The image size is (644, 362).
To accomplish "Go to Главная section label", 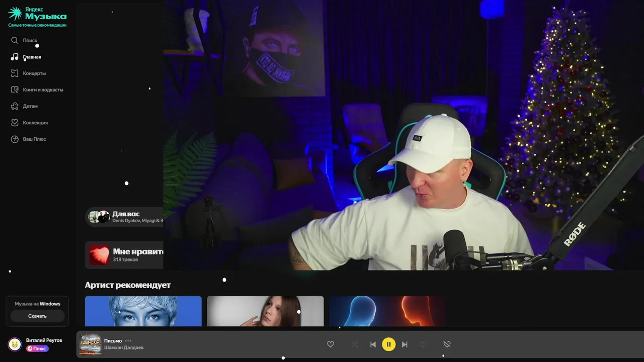I will [32, 57].
